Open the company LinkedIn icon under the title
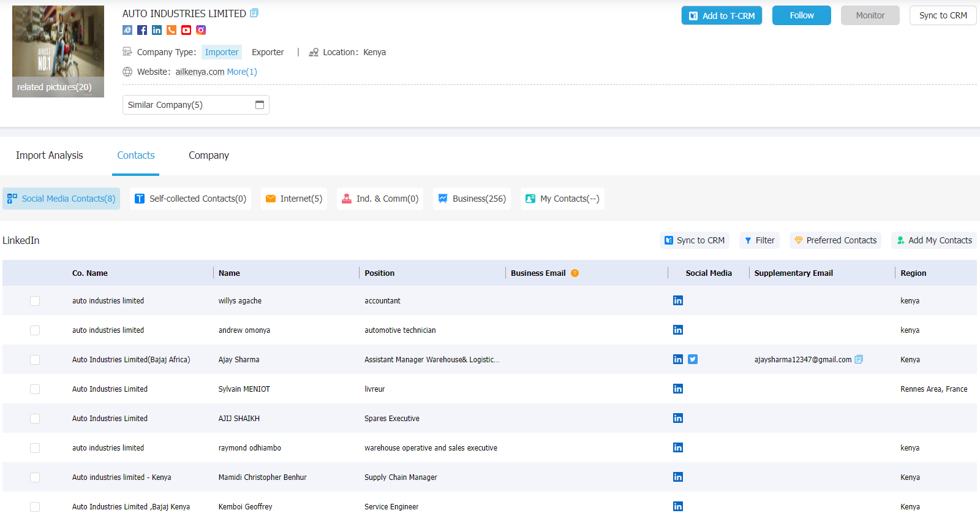Image resolution: width=980 pixels, height=521 pixels. click(157, 30)
